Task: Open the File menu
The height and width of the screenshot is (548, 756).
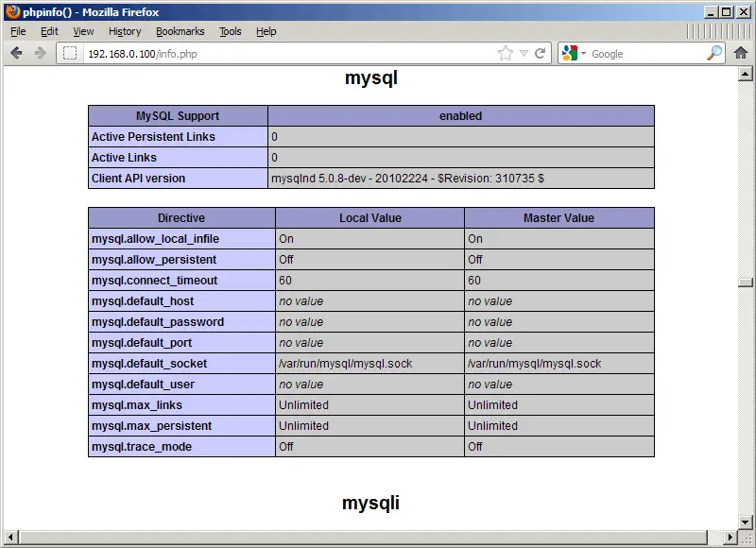Action: (18, 31)
